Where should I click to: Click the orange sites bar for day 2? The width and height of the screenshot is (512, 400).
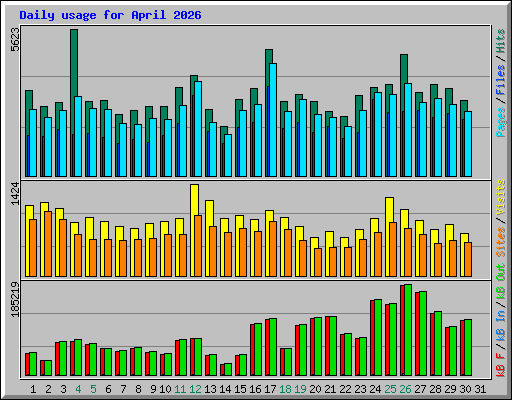[x=48, y=244]
